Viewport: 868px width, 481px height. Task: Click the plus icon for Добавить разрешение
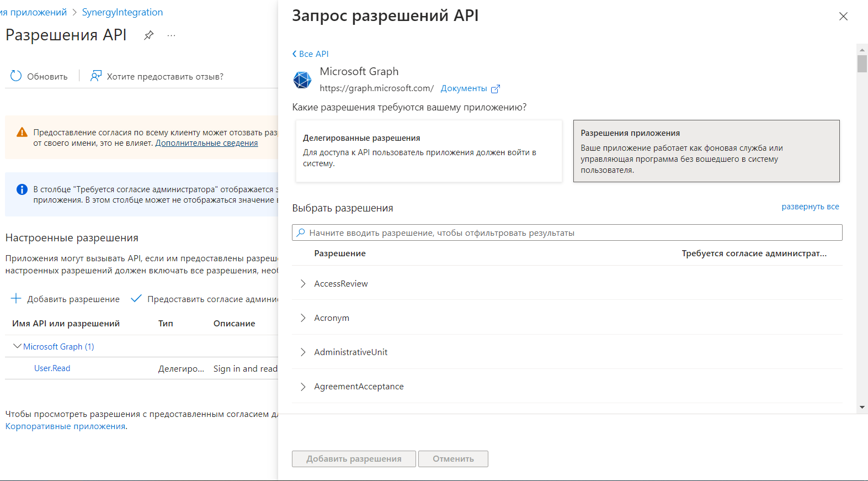(16, 299)
